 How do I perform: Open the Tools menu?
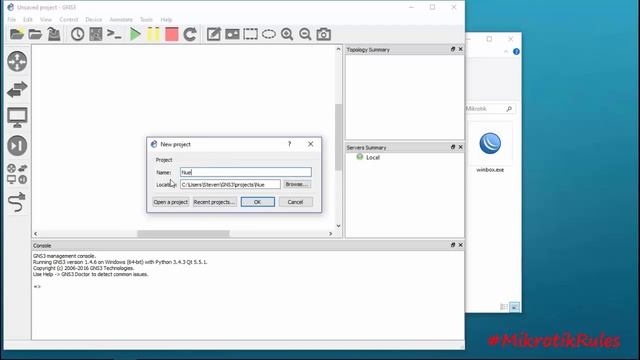tap(146, 20)
